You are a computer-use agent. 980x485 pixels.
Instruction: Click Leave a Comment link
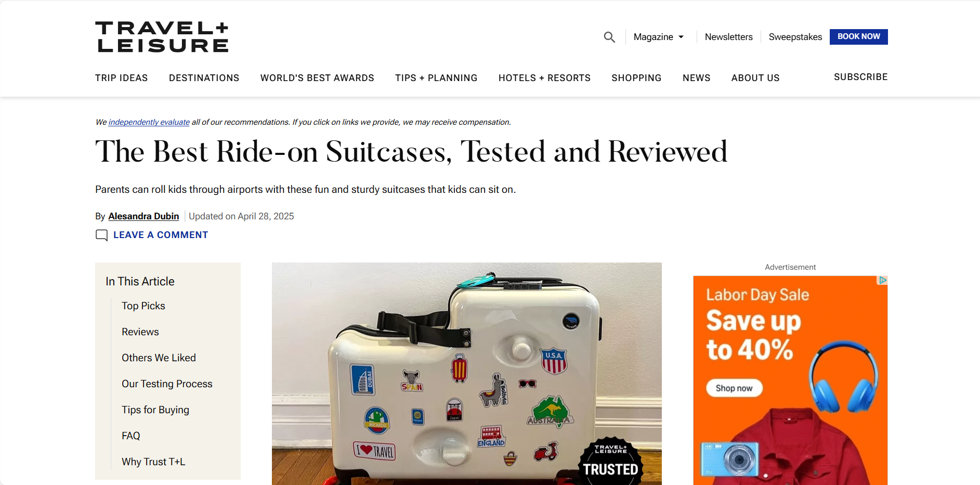click(161, 235)
